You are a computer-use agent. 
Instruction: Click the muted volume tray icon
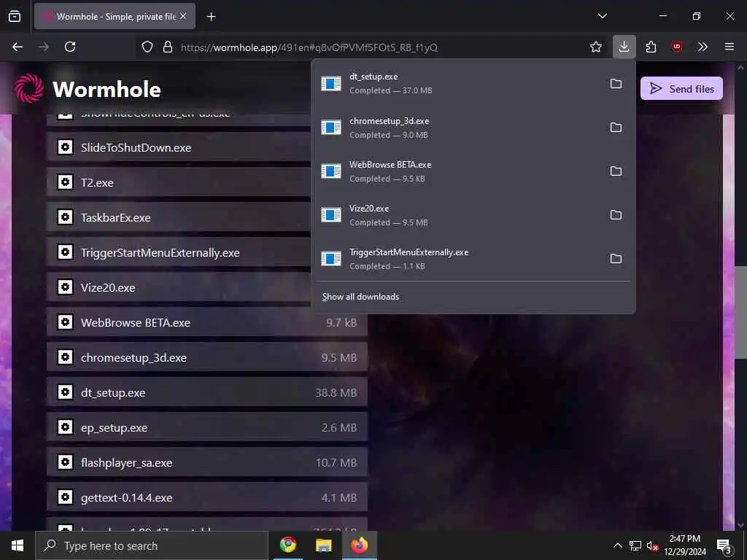pyautogui.click(x=652, y=545)
